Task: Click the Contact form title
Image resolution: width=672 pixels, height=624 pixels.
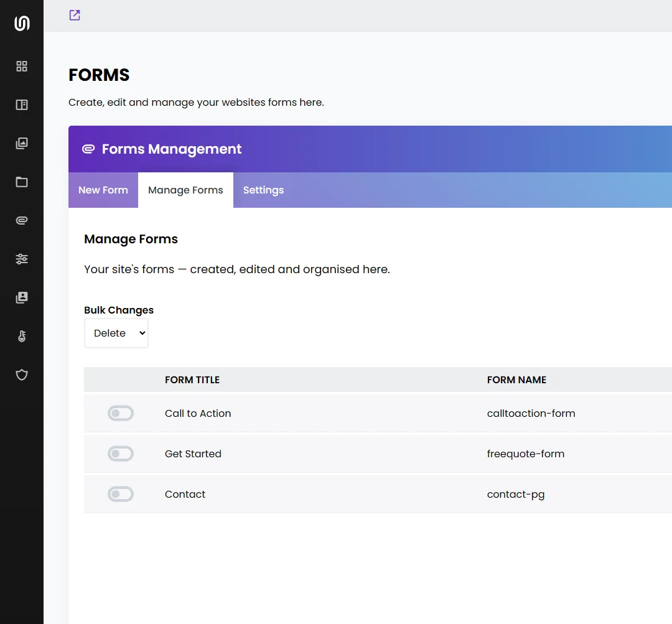Action: click(x=185, y=494)
